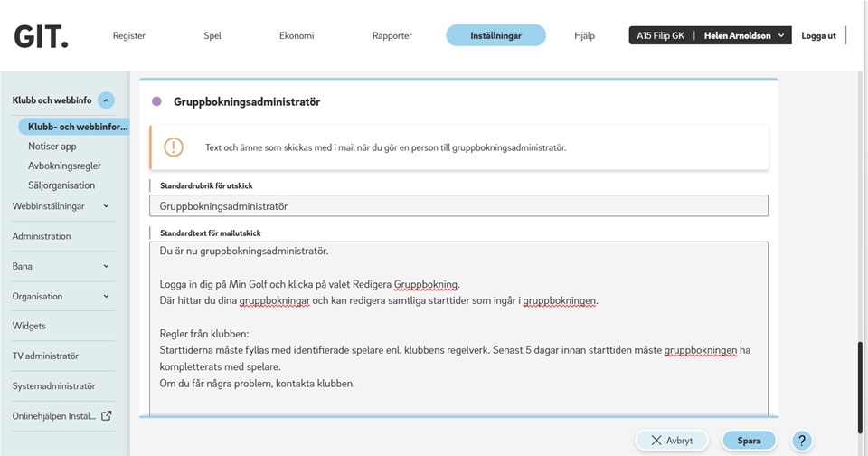Go to the Hjälp menu
Viewport: 868px width, 456px height.
tap(585, 36)
